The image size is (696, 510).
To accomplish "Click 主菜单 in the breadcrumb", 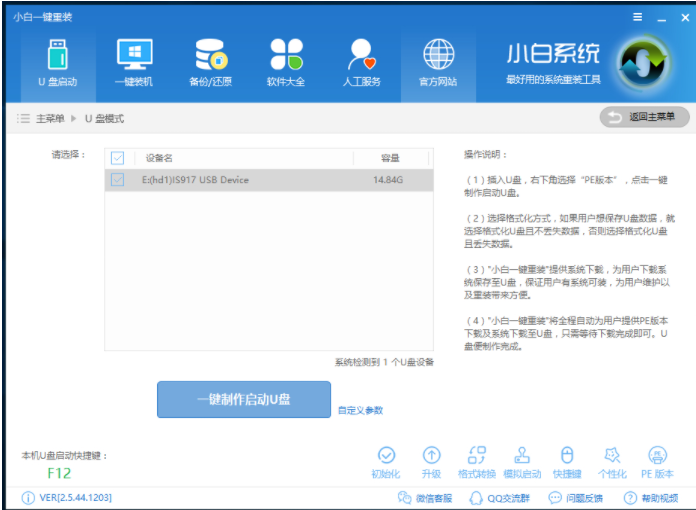I will click(x=50, y=119).
